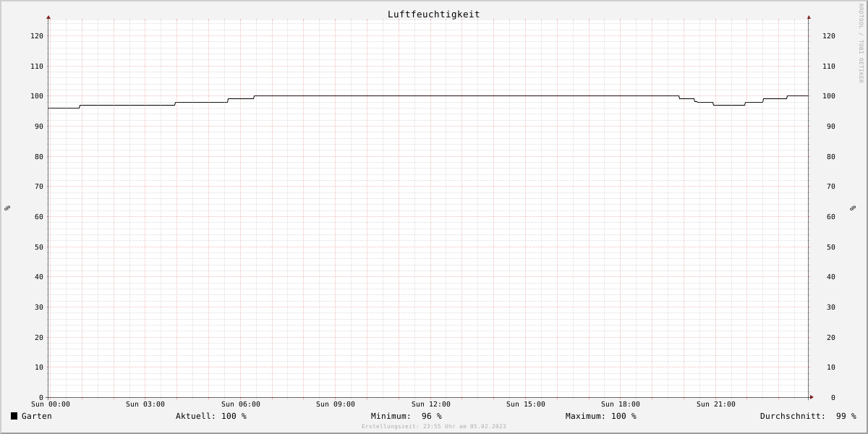Click the Sun 12:00 time axis label

tap(431, 404)
